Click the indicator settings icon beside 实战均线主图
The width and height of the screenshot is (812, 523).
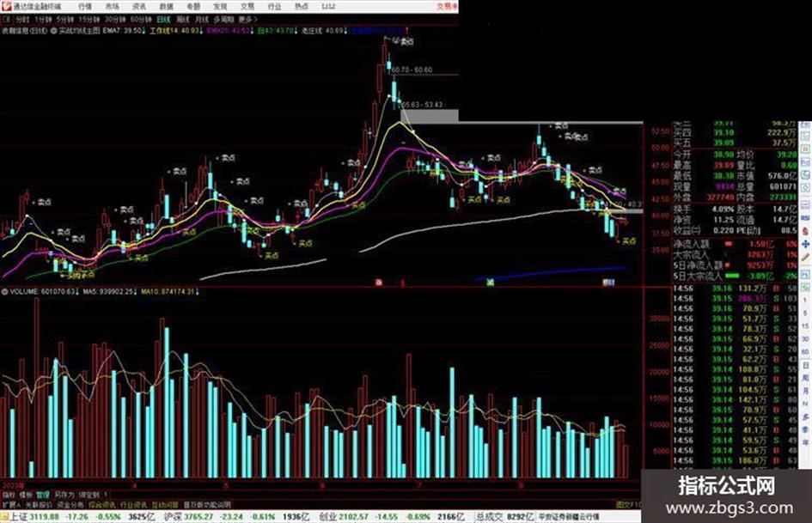tap(53, 31)
